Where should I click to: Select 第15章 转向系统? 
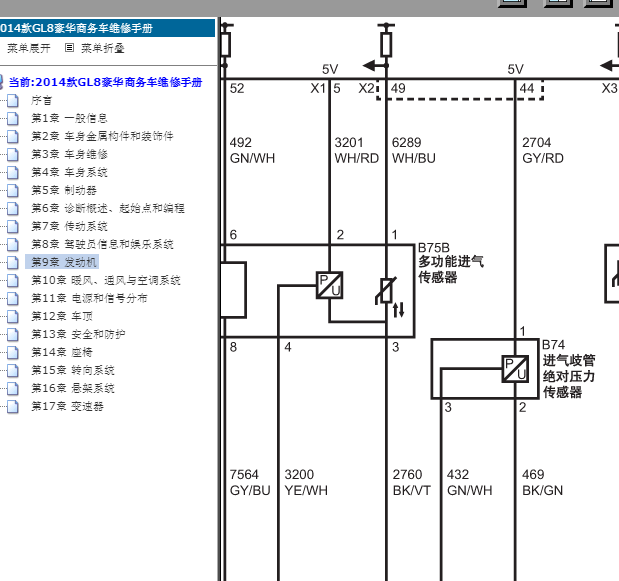[73, 370]
